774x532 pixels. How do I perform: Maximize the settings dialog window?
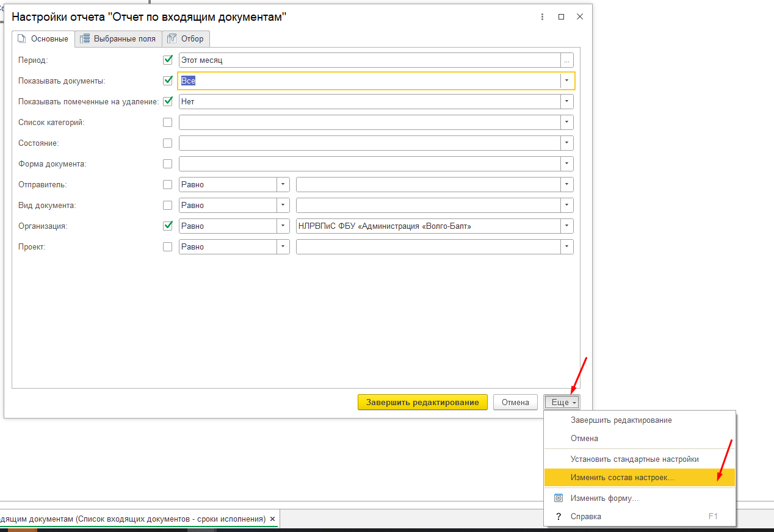561,17
